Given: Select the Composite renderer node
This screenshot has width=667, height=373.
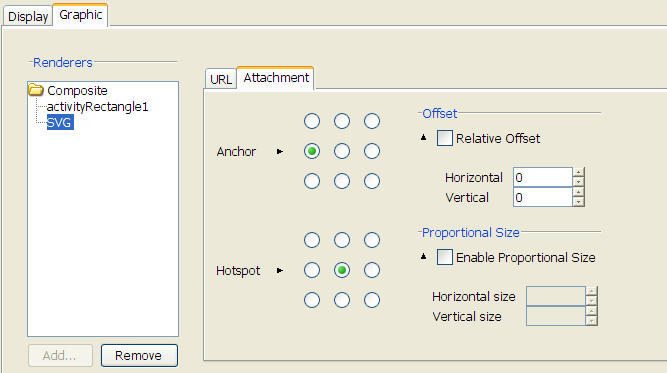Looking at the screenshot, I should pyautogui.click(x=77, y=91).
